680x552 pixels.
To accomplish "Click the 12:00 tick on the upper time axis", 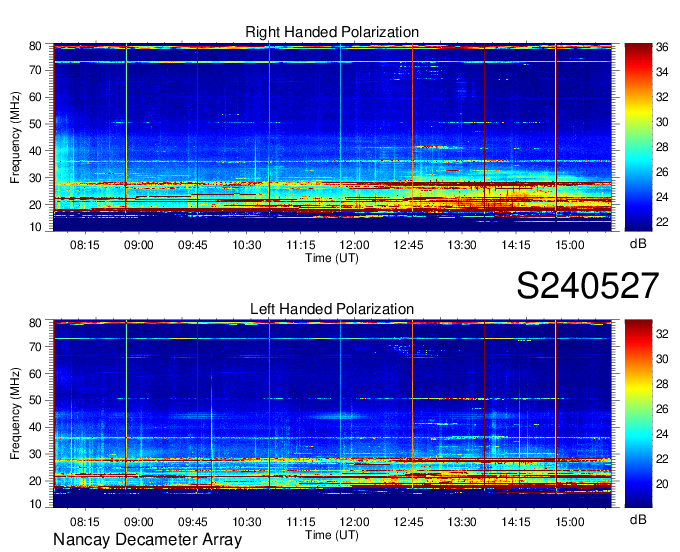I will click(354, 245).
